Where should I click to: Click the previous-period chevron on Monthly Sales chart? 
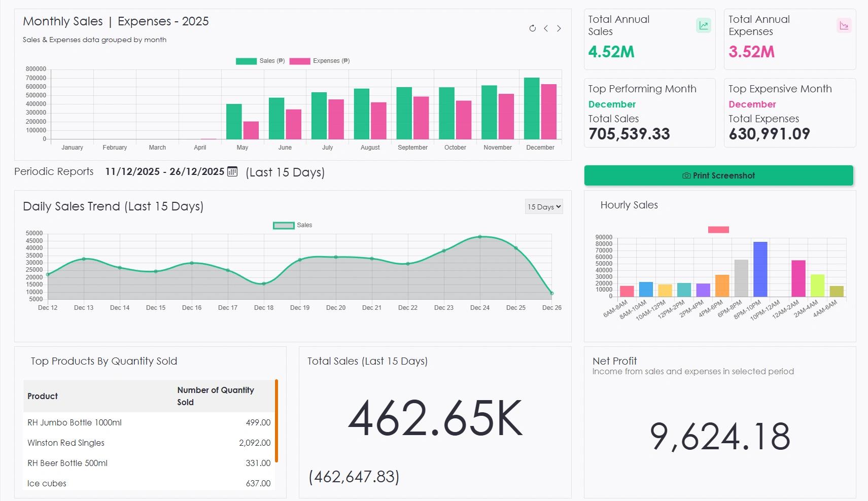(546, 28)
